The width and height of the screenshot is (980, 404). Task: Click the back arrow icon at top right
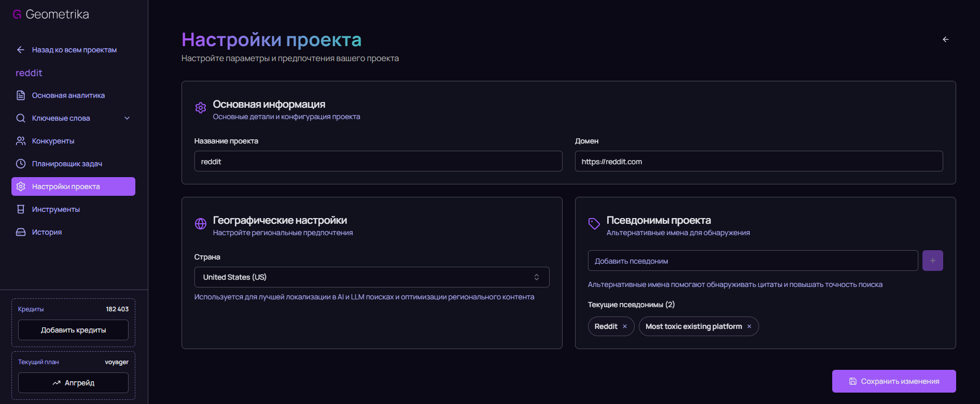click(946, 39)
